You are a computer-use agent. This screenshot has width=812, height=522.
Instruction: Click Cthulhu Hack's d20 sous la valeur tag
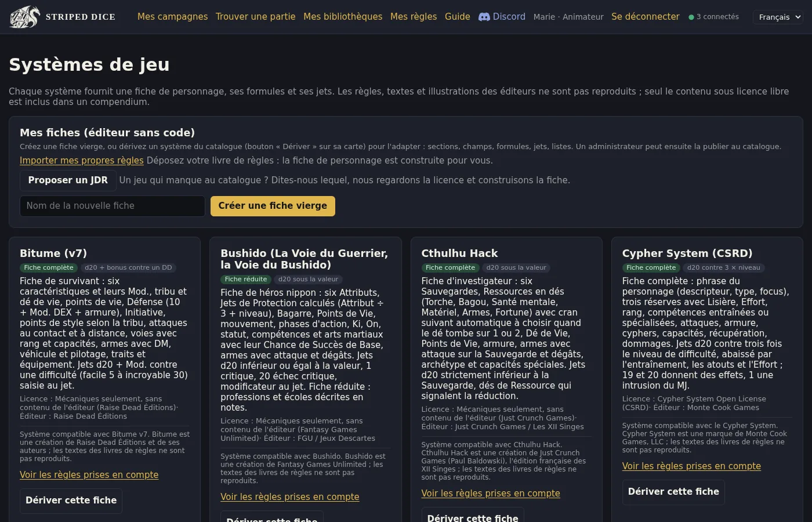[516, 268]
